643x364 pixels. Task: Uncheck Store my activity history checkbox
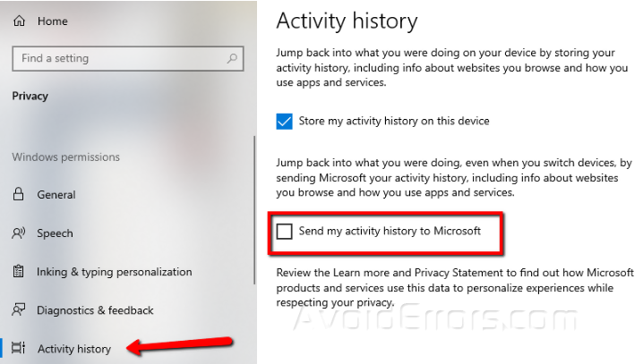[x=285, y=122]
